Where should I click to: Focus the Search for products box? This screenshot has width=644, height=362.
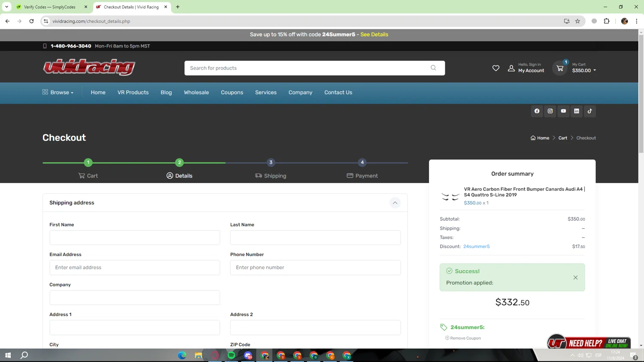[315, 68]
